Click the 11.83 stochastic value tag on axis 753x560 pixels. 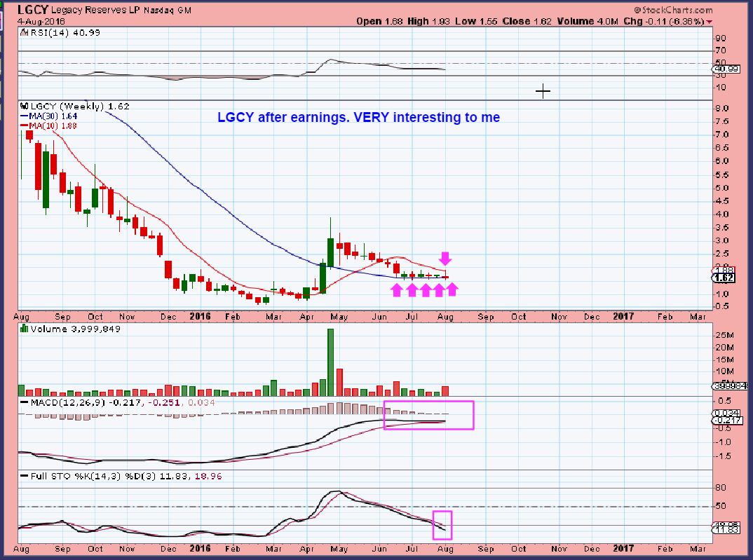[x=726, y=530]
